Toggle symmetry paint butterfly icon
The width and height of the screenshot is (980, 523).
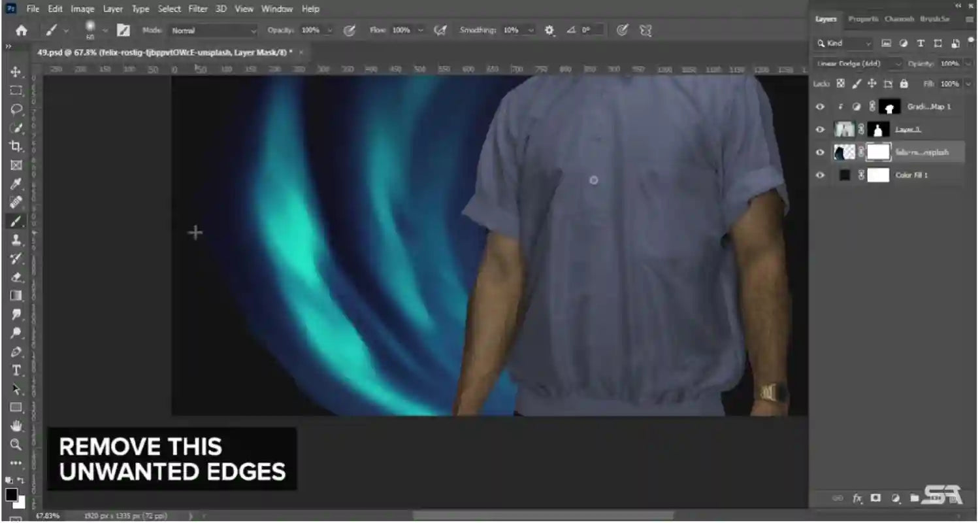(x=645, y=30)
